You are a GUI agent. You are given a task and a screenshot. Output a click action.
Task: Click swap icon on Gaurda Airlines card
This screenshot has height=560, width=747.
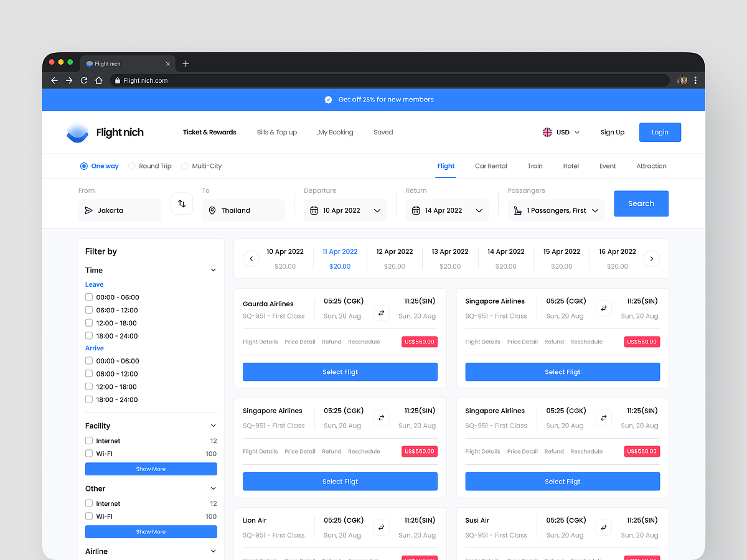[x=382, y=313]
